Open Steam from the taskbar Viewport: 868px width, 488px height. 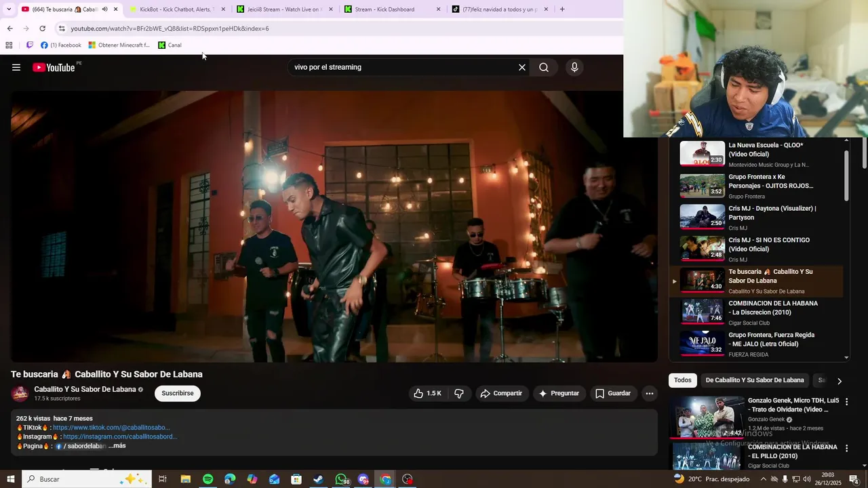click(x=318, y=479)
